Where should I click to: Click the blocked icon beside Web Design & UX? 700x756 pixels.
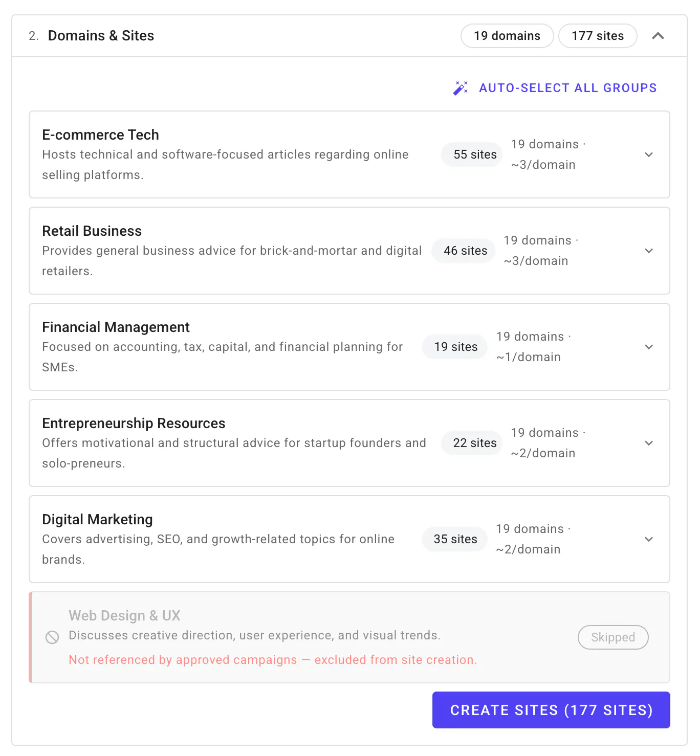pyautogui.click(x=52, y=637)
